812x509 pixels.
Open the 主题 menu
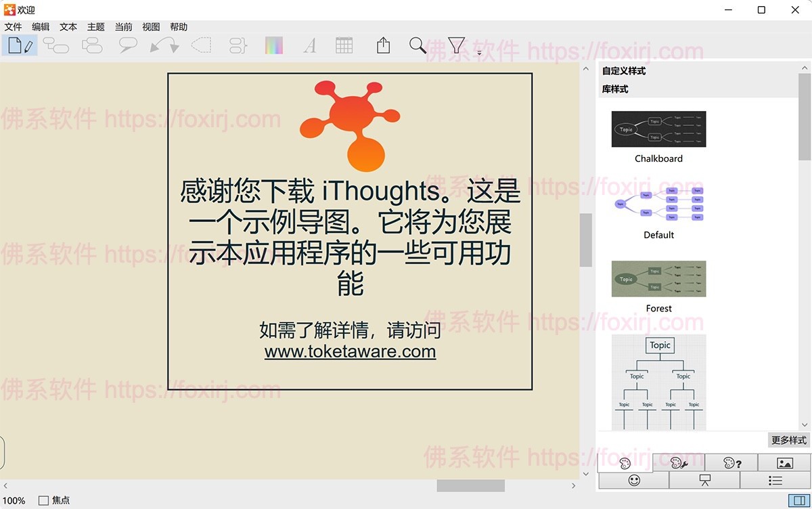(x=95, y=26)
